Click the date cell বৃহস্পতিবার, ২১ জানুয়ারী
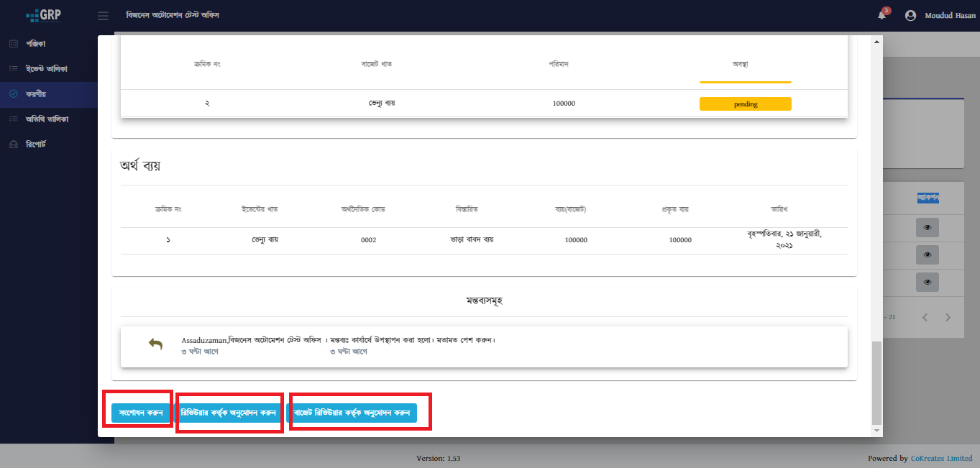980x468 pixels. point(784,239)
